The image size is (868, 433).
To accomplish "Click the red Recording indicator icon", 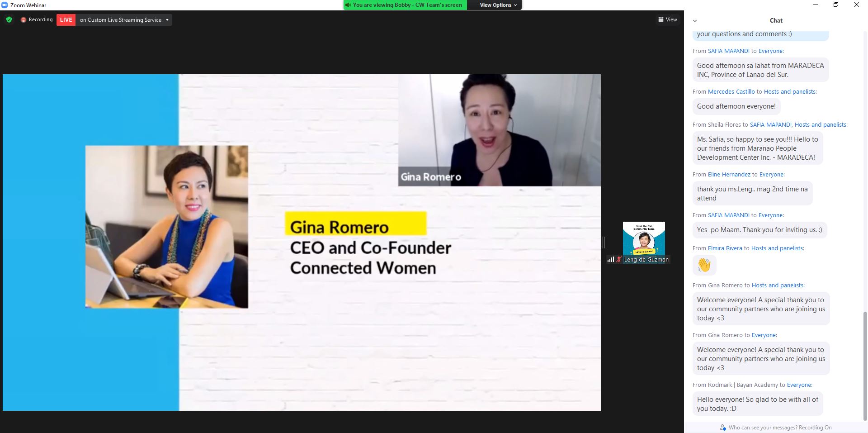I will tap(24, 20).
